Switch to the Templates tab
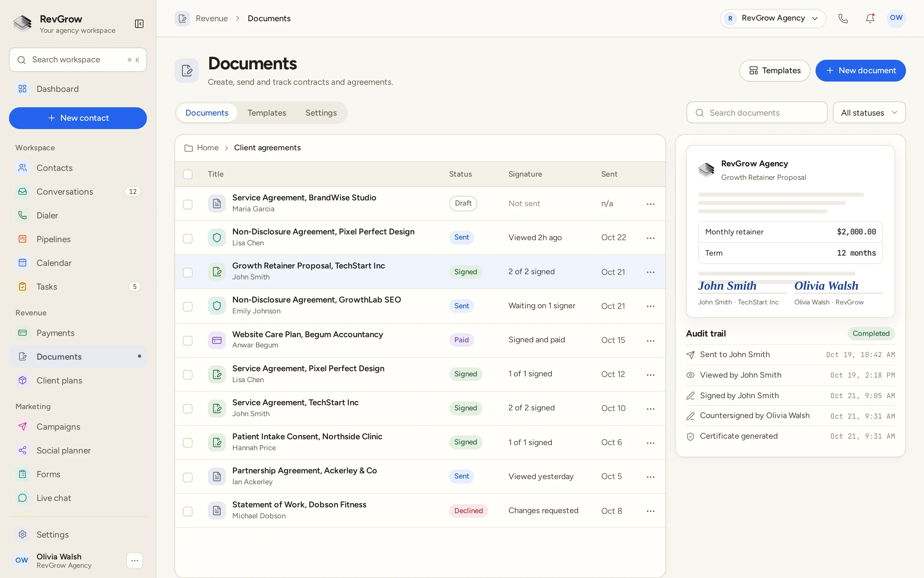Screen dimensions: 924x578 tap(267, 113)
